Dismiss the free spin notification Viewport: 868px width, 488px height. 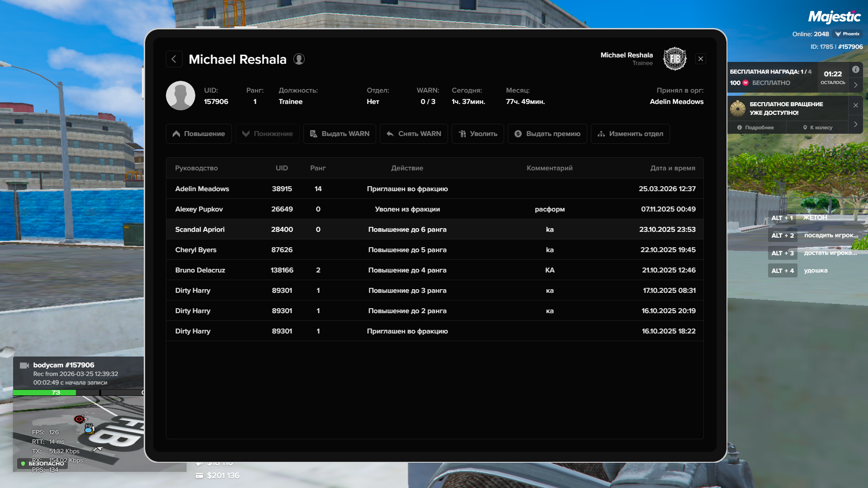coord(856,105)
